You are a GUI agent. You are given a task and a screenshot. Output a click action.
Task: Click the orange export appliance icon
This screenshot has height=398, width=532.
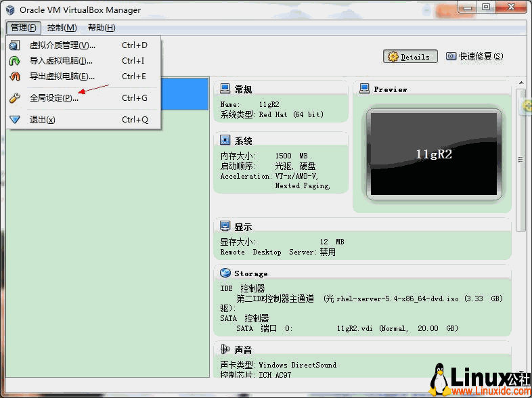pos(15,76)
